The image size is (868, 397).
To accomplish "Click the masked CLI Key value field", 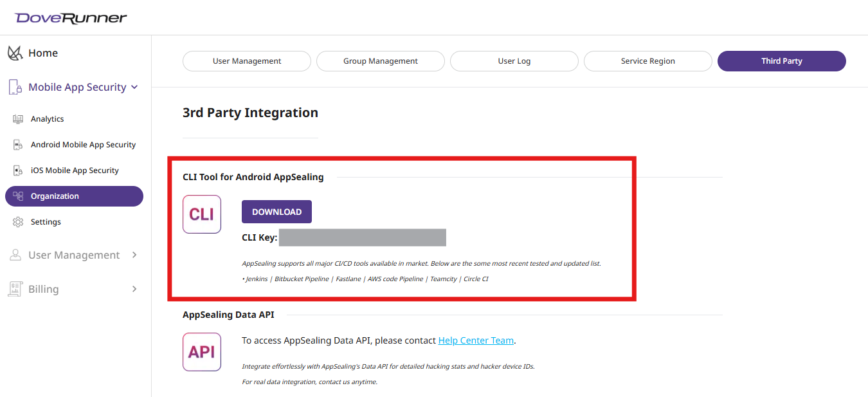I will click(363, 237).
